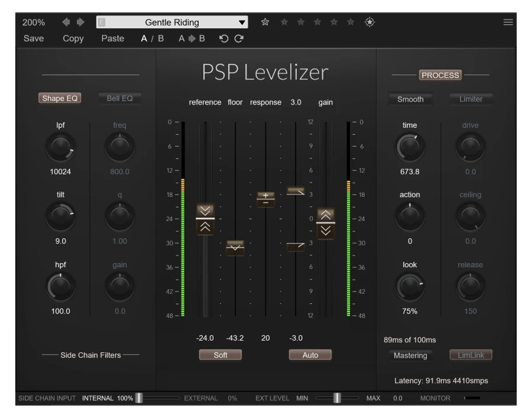Screen dimensions: 532x418
Task: Click the Bell EQ gain knob
Action: point(120,287)
